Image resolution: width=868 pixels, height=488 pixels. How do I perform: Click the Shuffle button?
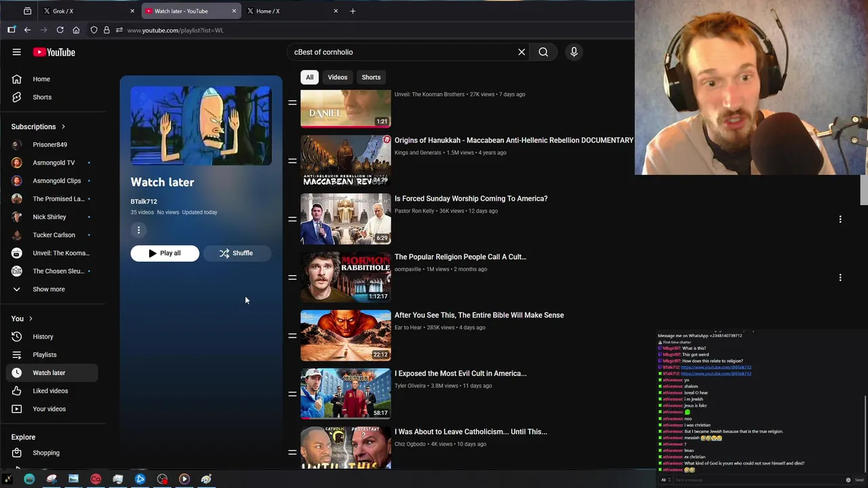coord(237,253)
